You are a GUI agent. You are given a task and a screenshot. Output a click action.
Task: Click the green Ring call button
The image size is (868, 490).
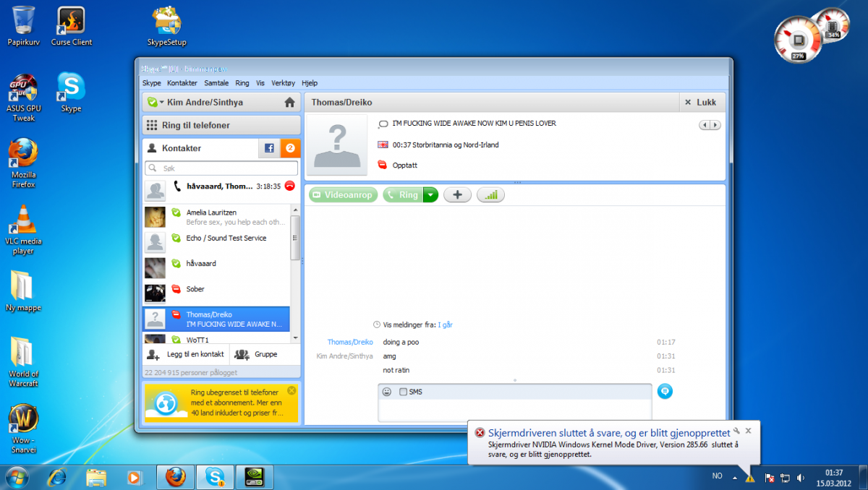(x=403, y=195)
